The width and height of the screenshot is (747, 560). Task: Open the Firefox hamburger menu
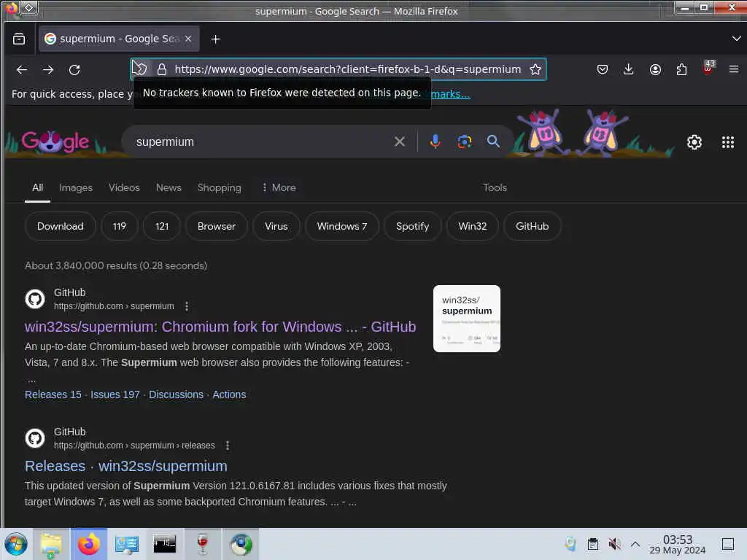coord(734,69)
